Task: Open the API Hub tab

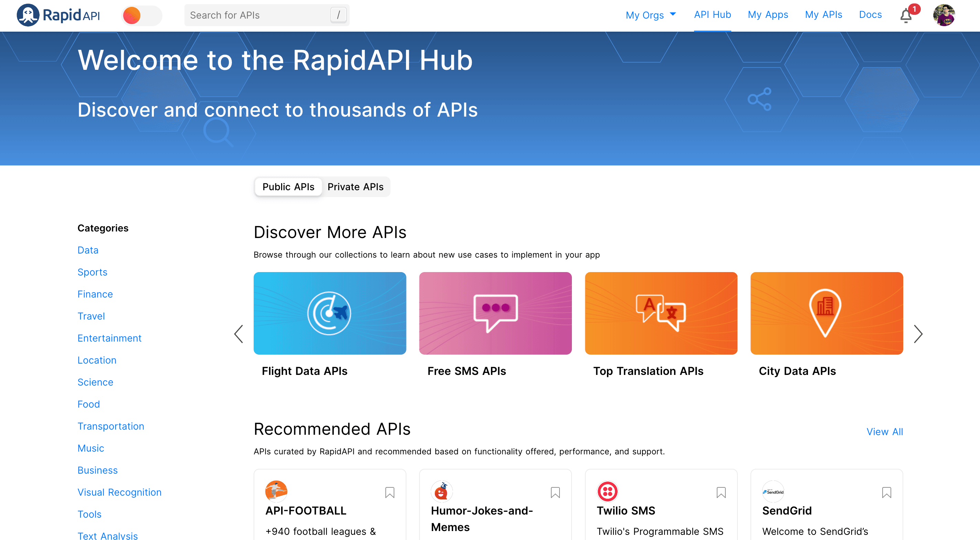Action: pyautogui.click(x=712, y=15)
